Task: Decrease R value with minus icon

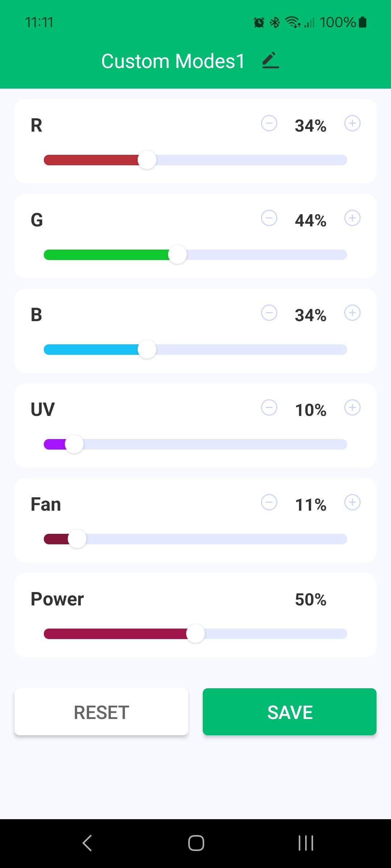Action: [269, 123]
